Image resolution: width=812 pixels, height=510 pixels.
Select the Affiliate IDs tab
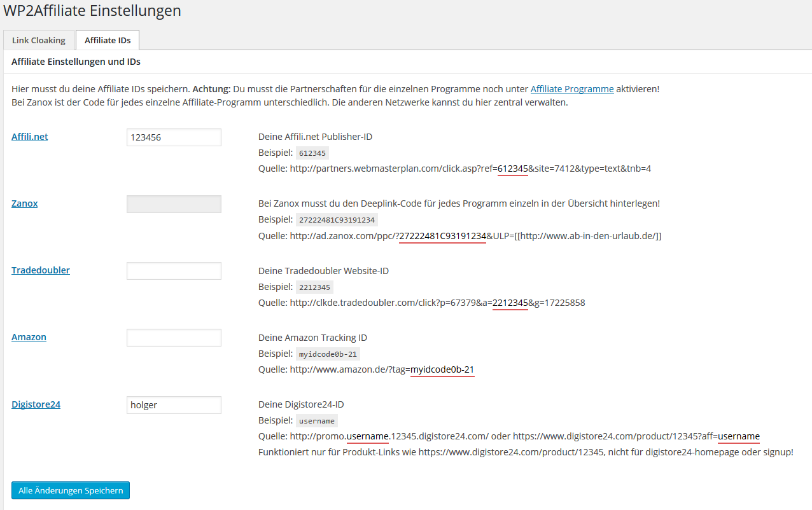[x=108, y=40]
